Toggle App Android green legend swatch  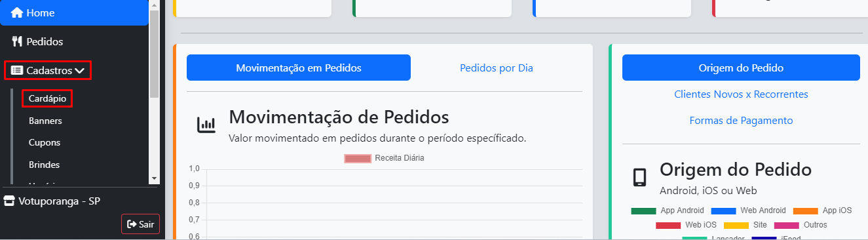point(643,211)
